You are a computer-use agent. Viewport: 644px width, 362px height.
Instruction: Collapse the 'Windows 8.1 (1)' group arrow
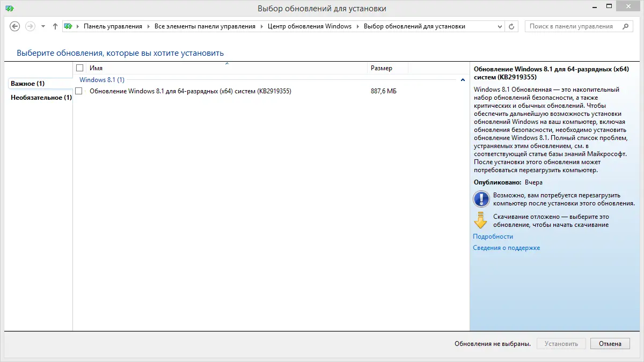(463, 80)
